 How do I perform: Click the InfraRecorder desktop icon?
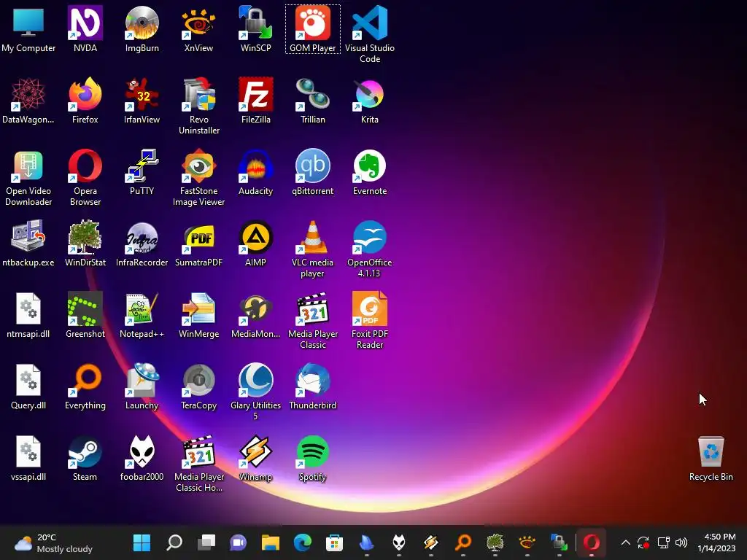pyautogui.click(x=142, y=244)
